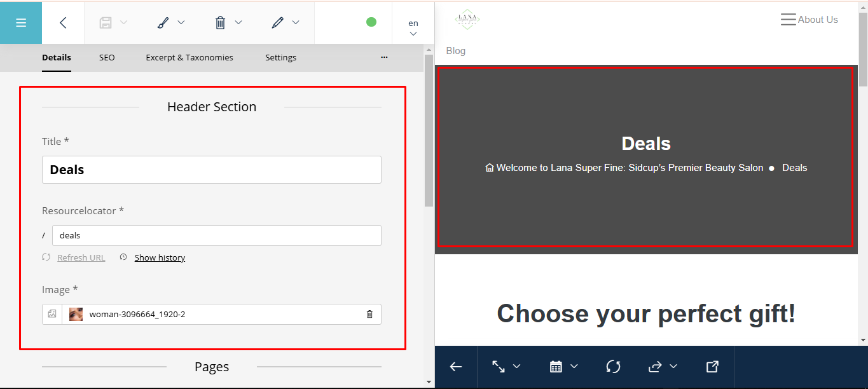Open the Excerpt & Taxonomies tab
The width and height of the screenshot is (868, 389).
point(189,57)
